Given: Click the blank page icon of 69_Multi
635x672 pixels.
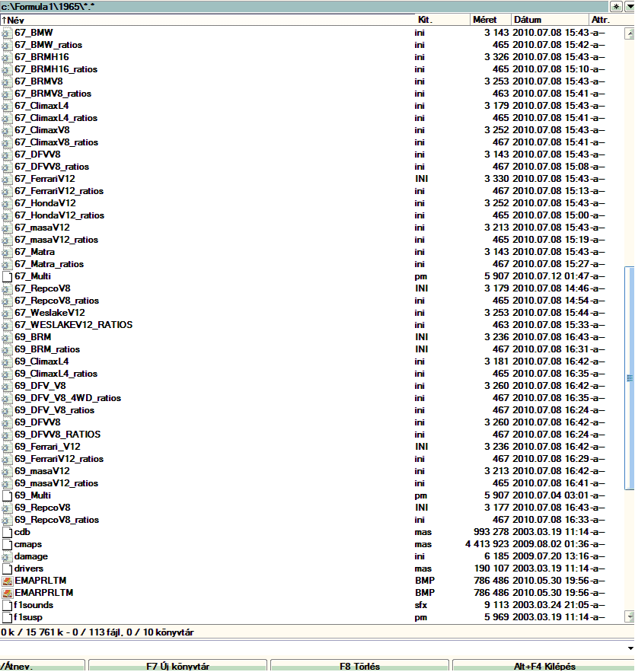Looking at the screenshot, I should [x=7, y=496].
